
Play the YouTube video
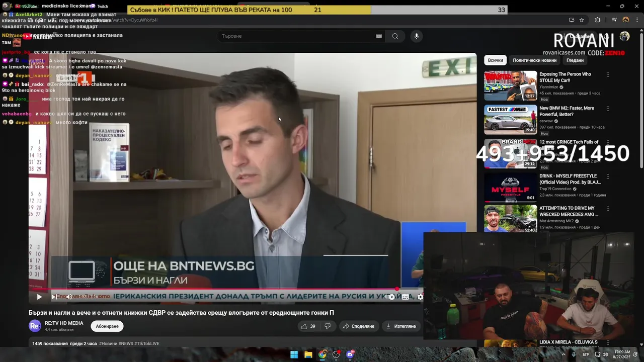pyautogui.click(x=39, y=297)
